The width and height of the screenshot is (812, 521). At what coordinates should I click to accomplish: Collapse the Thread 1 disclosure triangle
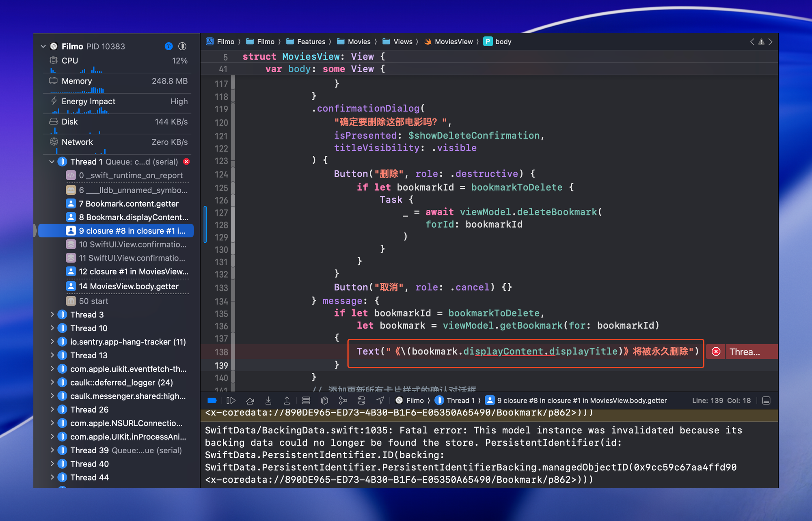tap(52, 161)
